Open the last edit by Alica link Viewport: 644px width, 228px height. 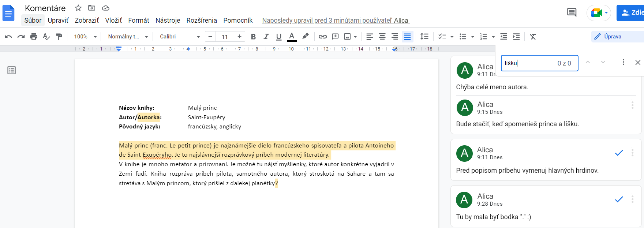335,20
